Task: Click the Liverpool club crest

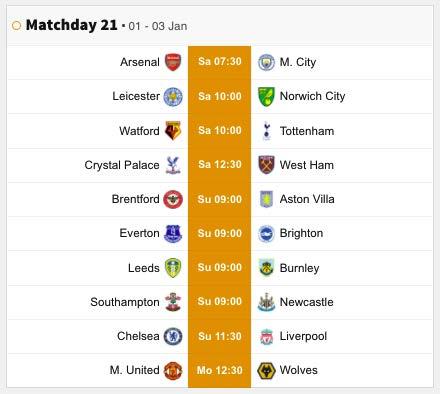Action: [266, 337]
